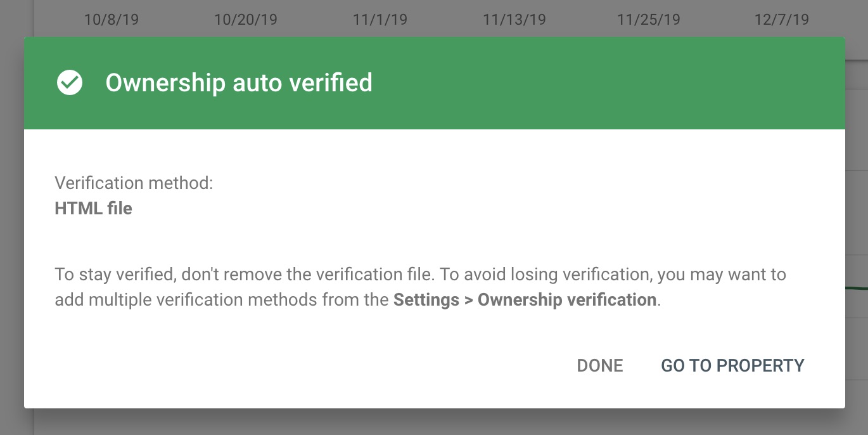Viewport: 868px width, 435px height.
Task: Open the property with GO TO PROPERTY
Action: click(x=732, y=365)
